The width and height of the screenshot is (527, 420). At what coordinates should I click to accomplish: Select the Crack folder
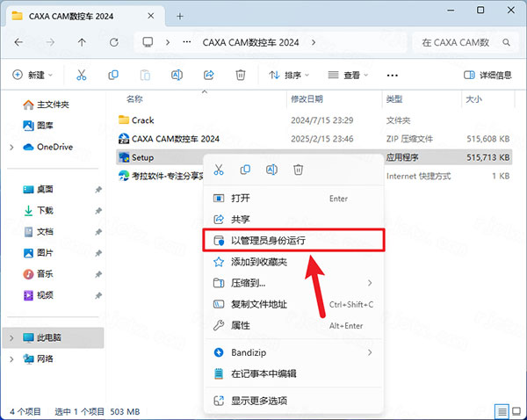point(314,120)
